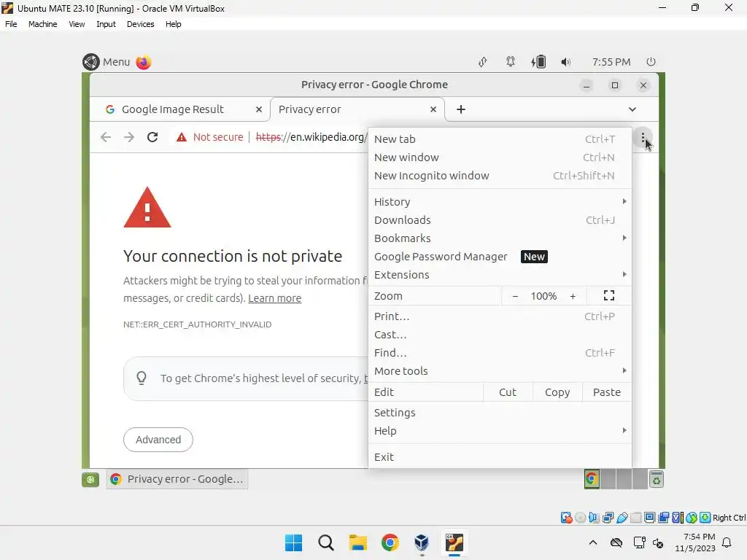Viewport: 747px width, 560px height.
Task: Click Privacy error task in bottom panel
Action: 177,479
